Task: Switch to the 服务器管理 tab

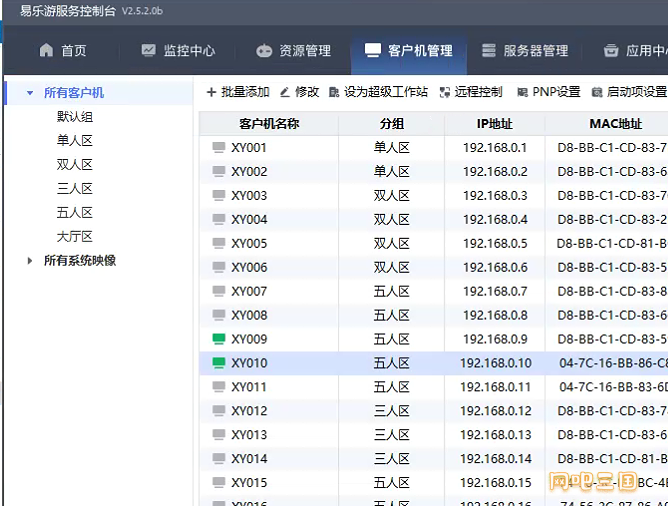Action: tap(524, 51)
